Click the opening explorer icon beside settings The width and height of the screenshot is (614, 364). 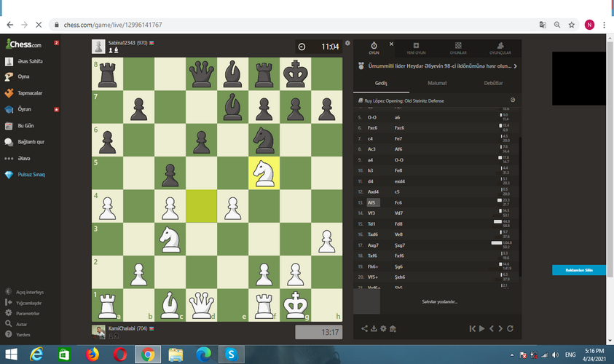click(x=393, y=329)
